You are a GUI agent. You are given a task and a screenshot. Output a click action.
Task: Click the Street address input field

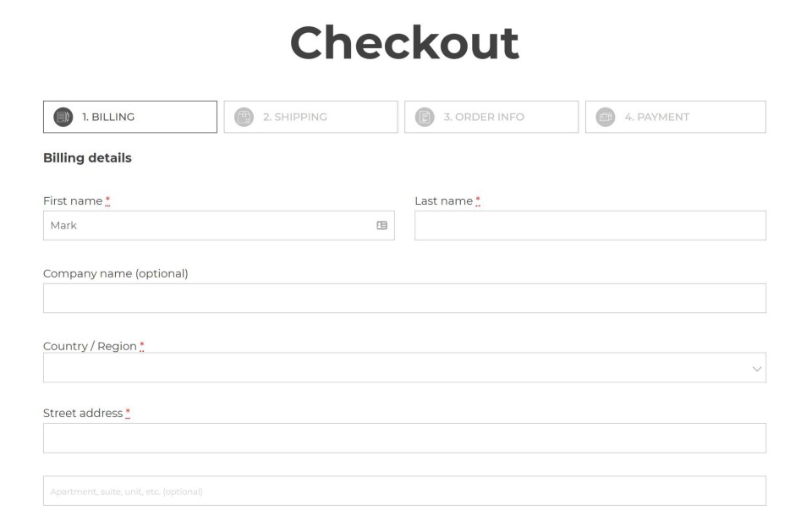click(x=404, y=438)
